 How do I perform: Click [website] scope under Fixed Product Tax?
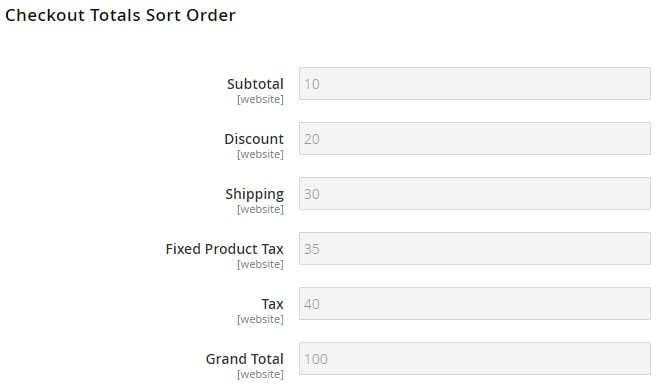point(260,264)
